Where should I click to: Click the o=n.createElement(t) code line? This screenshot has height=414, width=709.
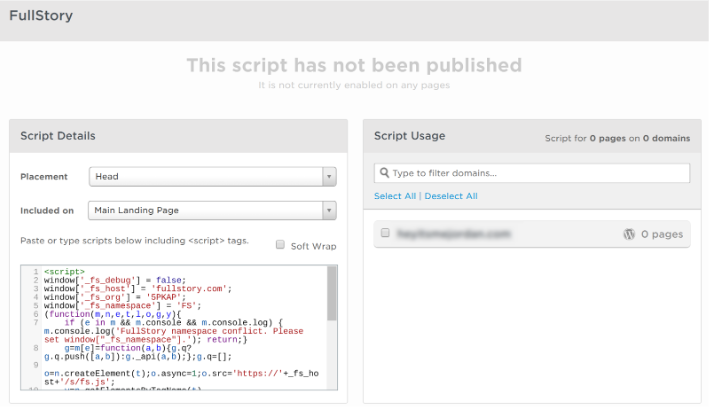[181, 377]
